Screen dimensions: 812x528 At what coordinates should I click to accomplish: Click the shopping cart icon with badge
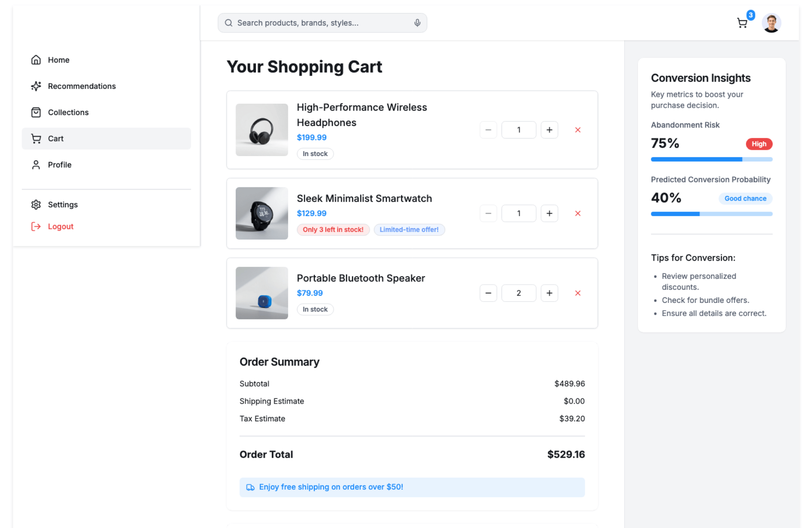click(x=742, y=23)
